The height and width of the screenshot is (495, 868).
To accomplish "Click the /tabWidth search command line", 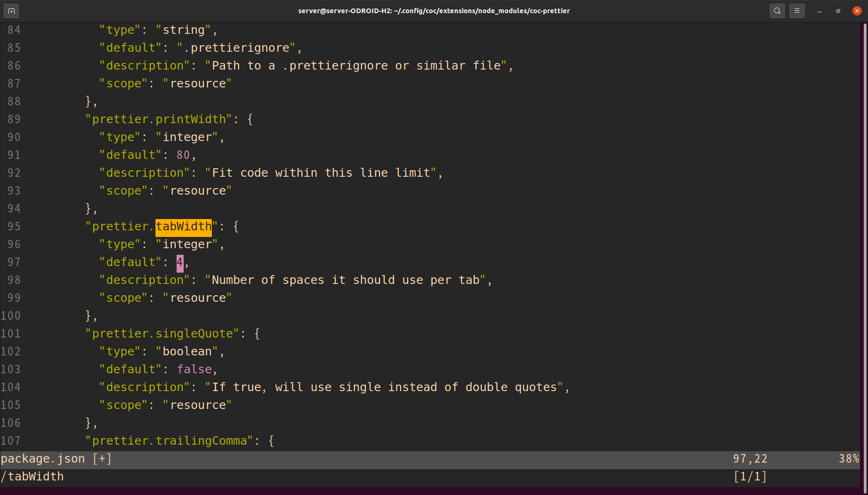I will pos(32,477).
